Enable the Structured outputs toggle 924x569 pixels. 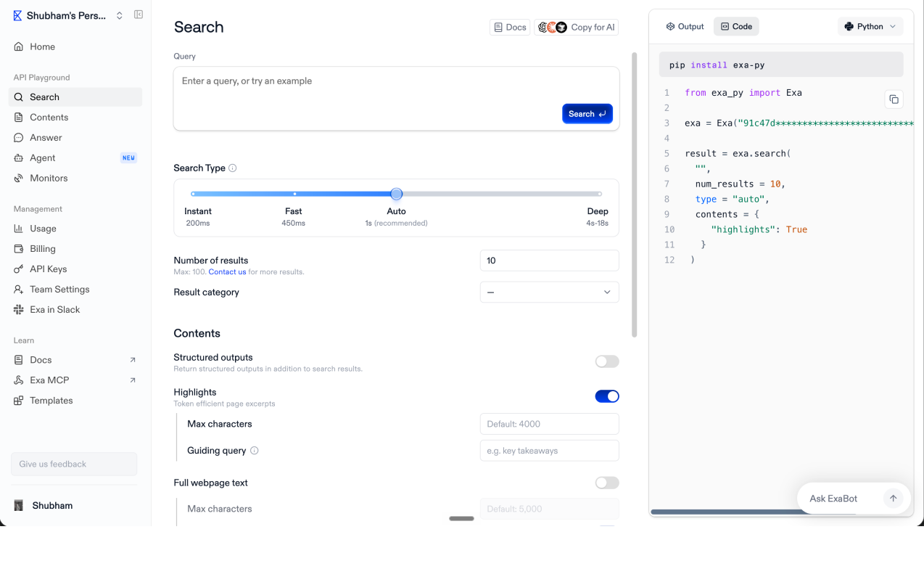[607, 361]
